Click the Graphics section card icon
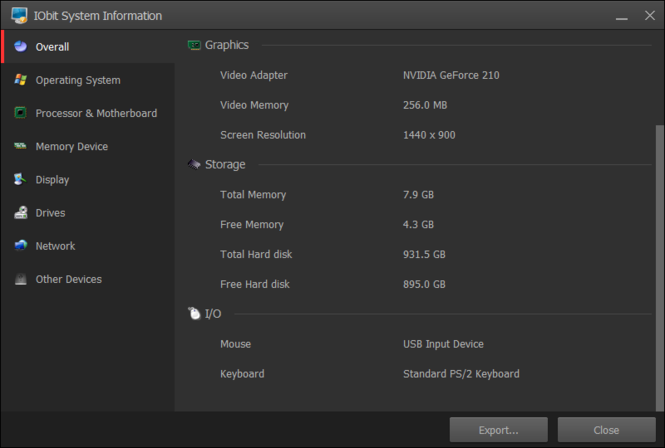665x448 pixels. (x=194, y=45)
